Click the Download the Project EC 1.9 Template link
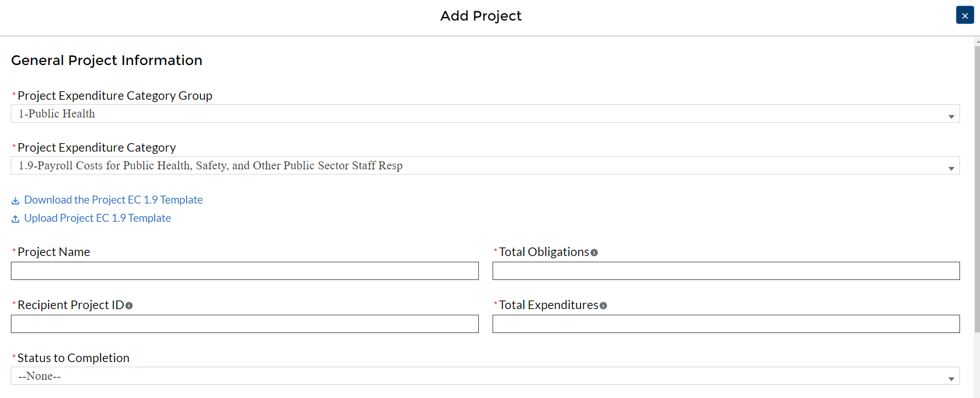 point(113,200)
